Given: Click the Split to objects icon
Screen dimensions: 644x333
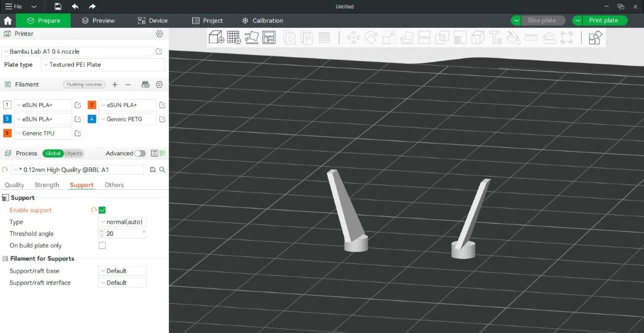Looking at the screenshot, I should pyautogui.click(x=290, y=37).
